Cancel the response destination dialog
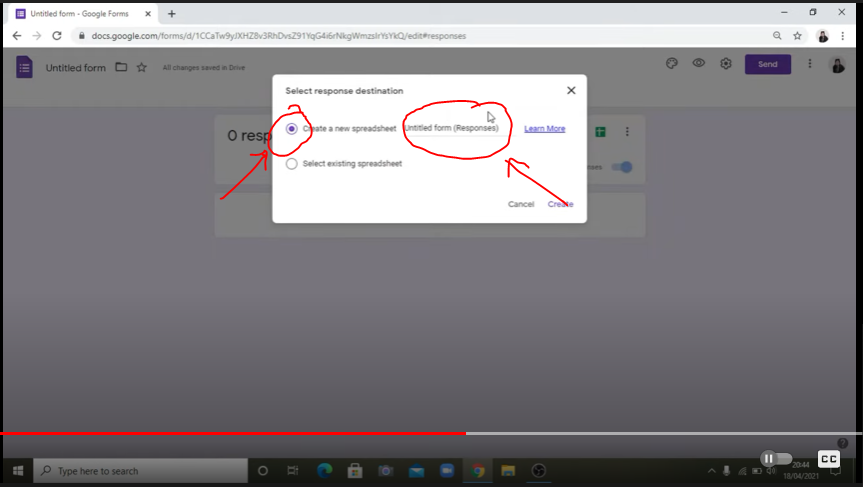The height and width of the screenshot is (487, 863). point(521,204)
